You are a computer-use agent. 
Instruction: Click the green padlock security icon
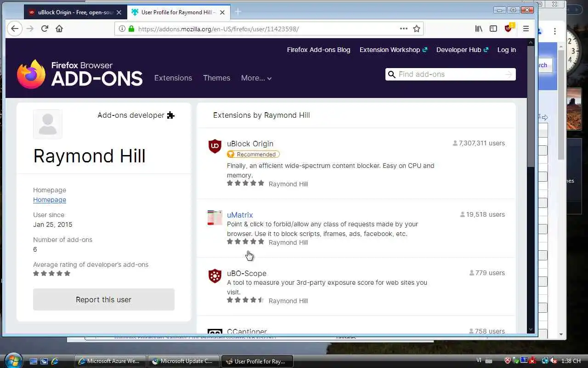(131, 29)
